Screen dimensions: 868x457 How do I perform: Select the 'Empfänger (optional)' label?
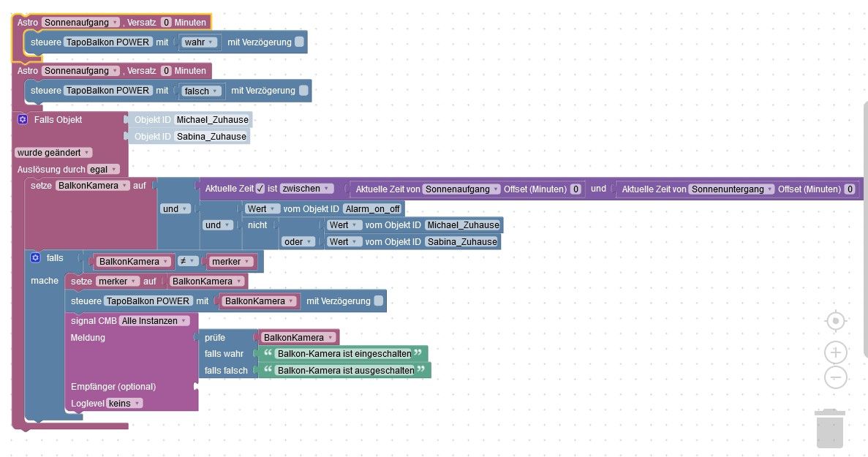pos(113,386)
